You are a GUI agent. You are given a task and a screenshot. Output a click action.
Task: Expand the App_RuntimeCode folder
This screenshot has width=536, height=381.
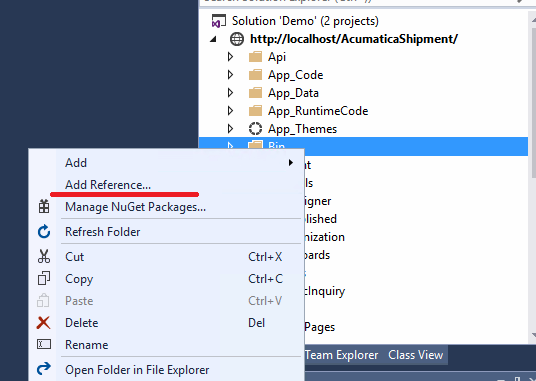tap(230, 111)
